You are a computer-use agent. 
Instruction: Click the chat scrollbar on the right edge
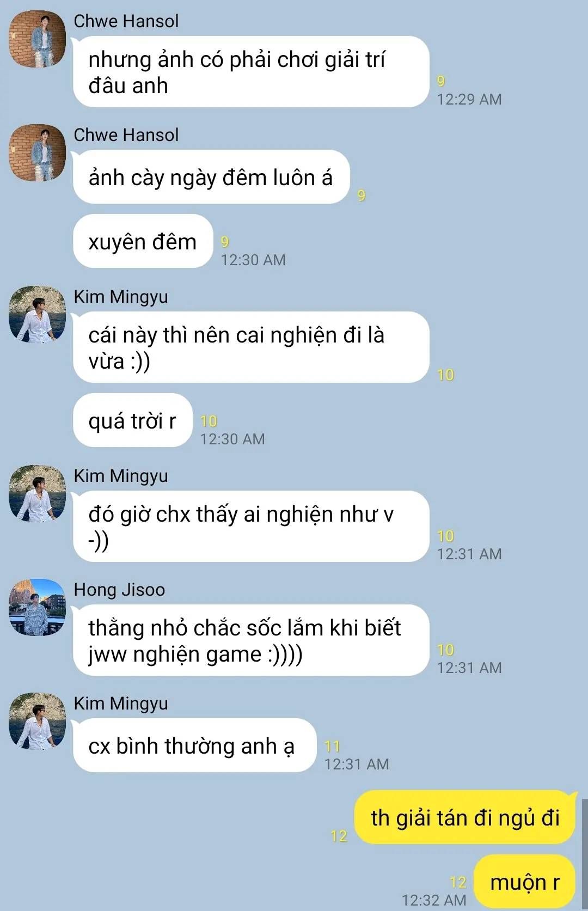585,853
